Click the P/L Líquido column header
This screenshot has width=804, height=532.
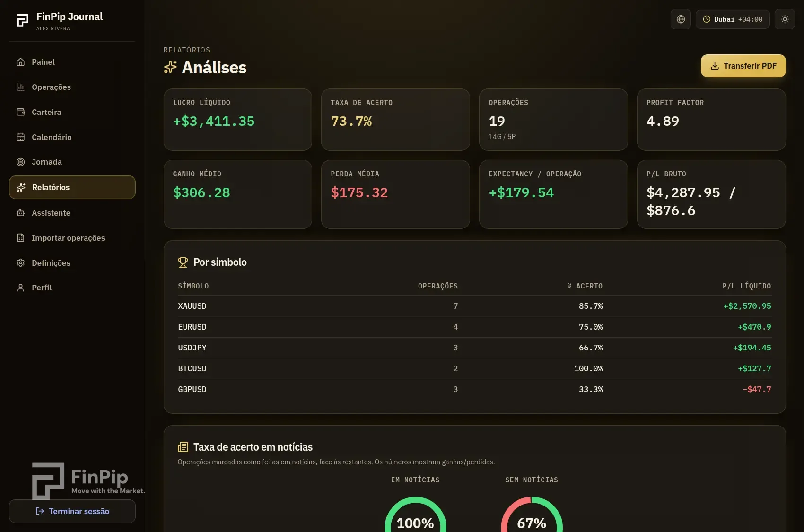pos(747,286)
